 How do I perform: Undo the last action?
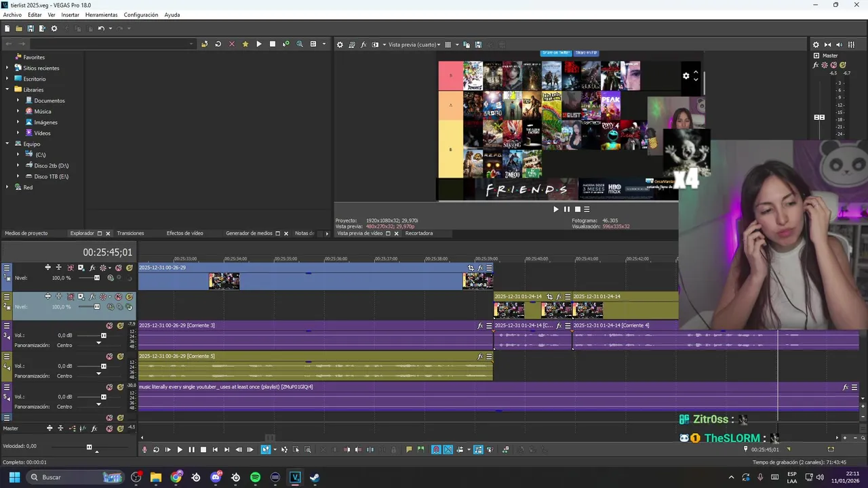coord(101,28)
